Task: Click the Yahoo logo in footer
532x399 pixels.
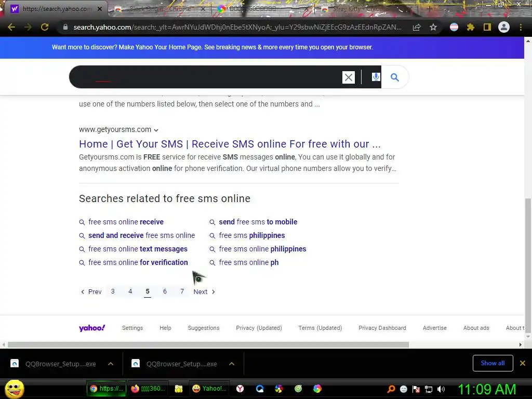Action: coord(92,328)
